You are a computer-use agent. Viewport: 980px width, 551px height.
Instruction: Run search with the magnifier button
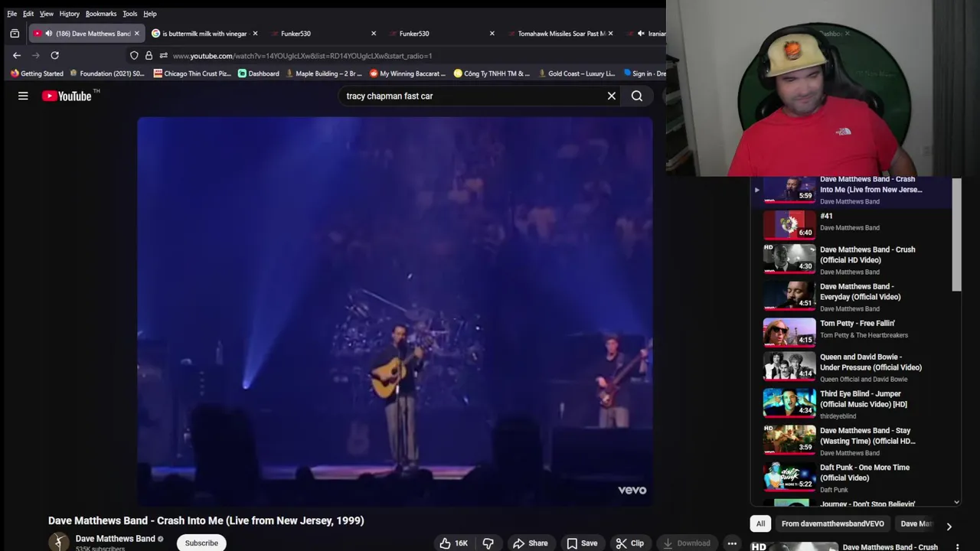(637, 96)
